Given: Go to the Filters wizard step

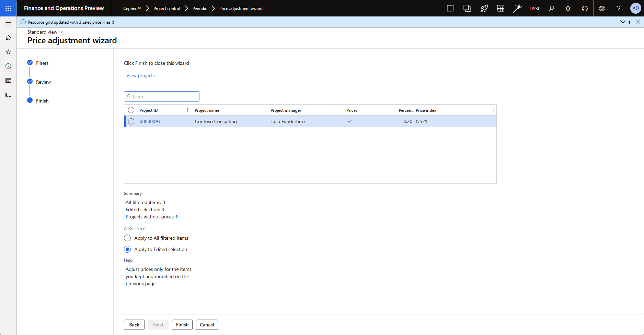Looking at the screenshot, I should 42,63.
